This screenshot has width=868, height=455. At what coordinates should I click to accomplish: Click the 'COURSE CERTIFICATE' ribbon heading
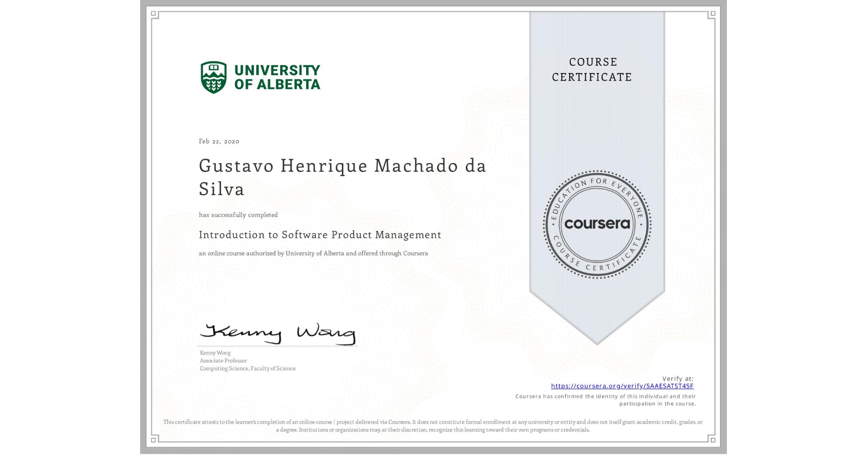pyautogui.click(x=592, y=70)
